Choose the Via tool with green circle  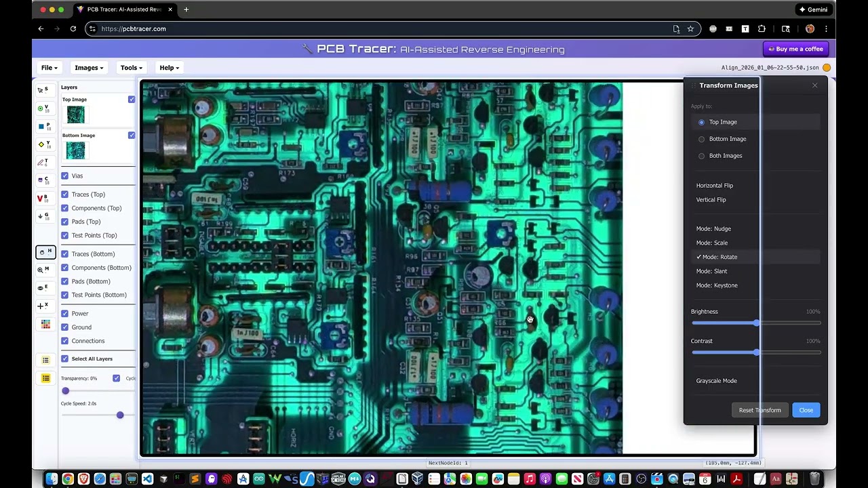pyautogui.click(x=45, y=108)
